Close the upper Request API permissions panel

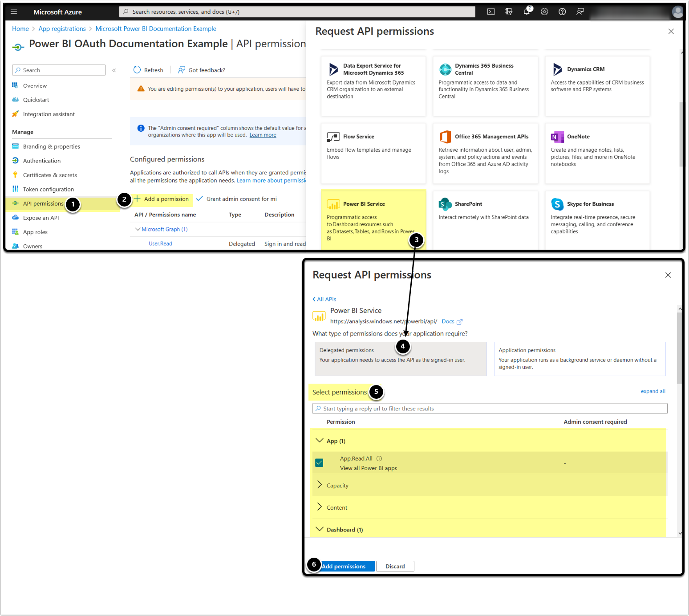click(671, 31)
